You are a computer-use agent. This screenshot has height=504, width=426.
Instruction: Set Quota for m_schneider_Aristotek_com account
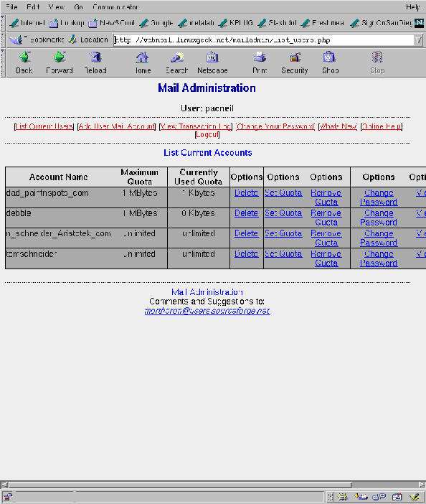click(x=283, y=233)
